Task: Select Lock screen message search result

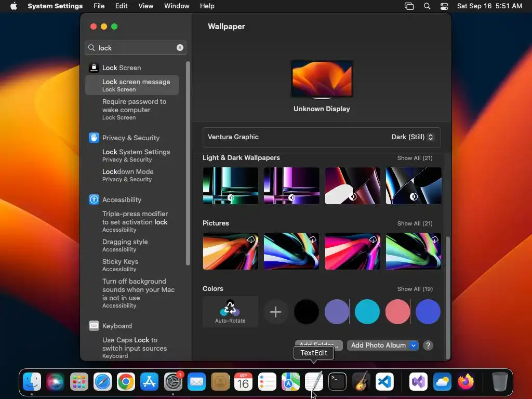Action: click(x=132, y=85)
